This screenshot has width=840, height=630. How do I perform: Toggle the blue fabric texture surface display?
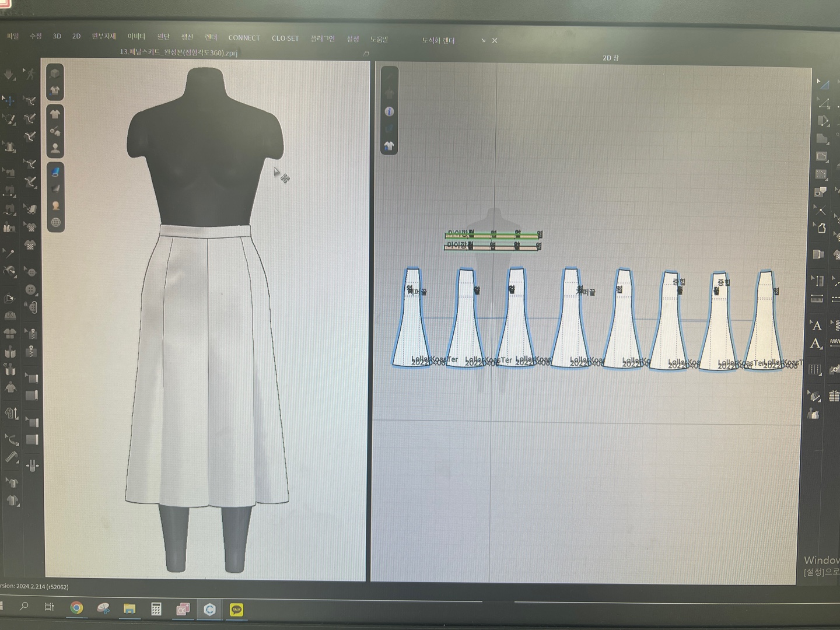[x=55, y=171]
